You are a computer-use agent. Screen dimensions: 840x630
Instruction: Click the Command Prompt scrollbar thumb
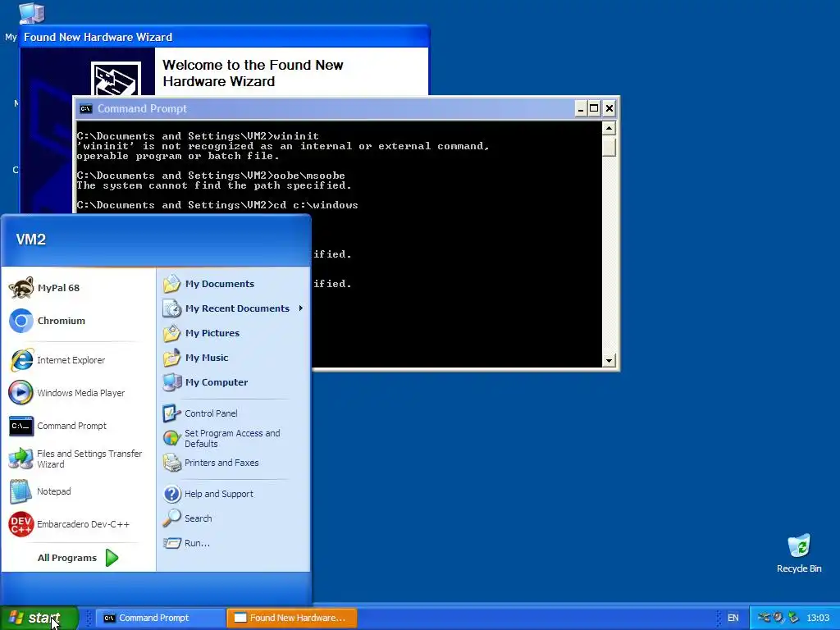(609, 147)
